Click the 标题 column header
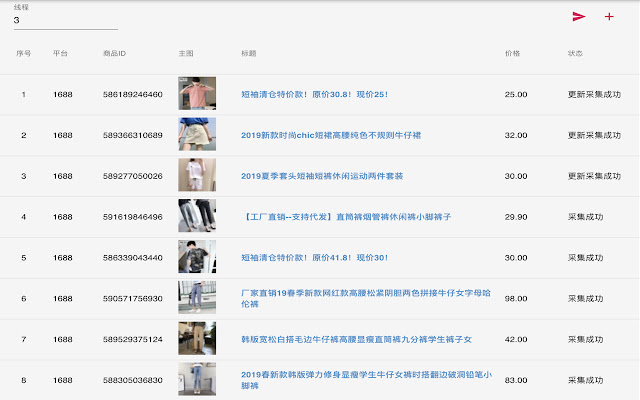 point(249,53)
